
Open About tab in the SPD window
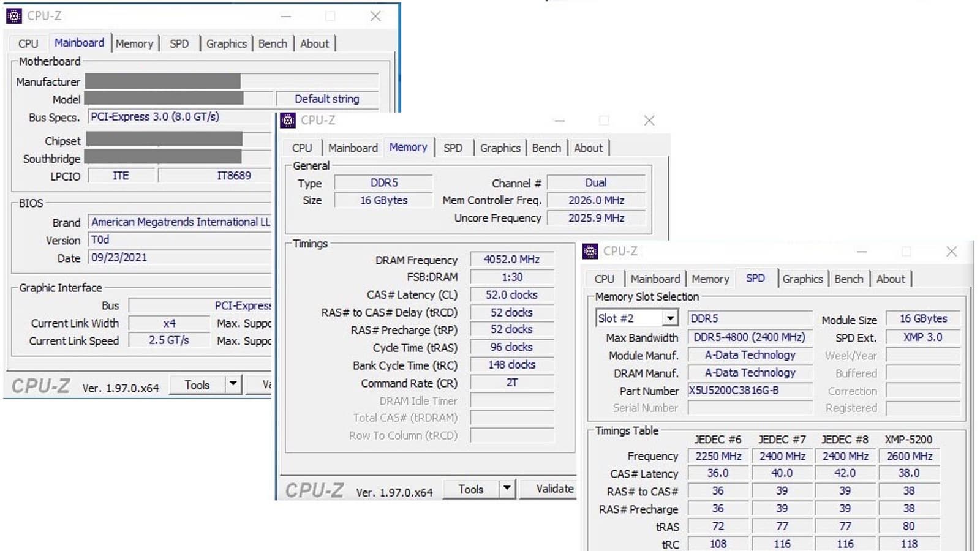(891, 279)
